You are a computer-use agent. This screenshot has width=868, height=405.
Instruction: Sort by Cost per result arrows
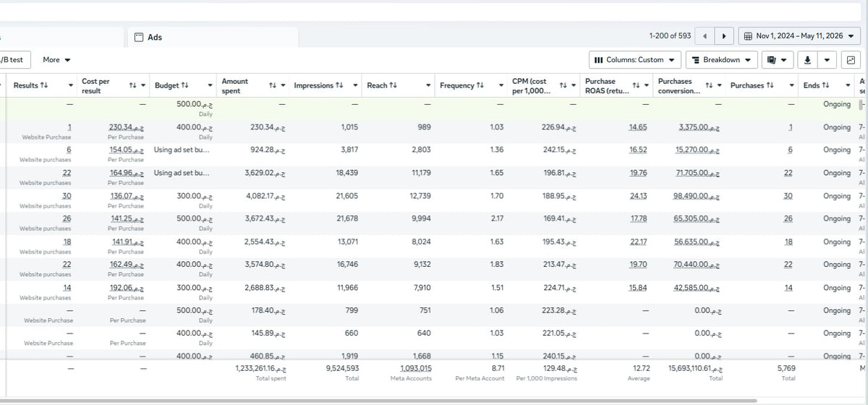click(x=132, y=86)
